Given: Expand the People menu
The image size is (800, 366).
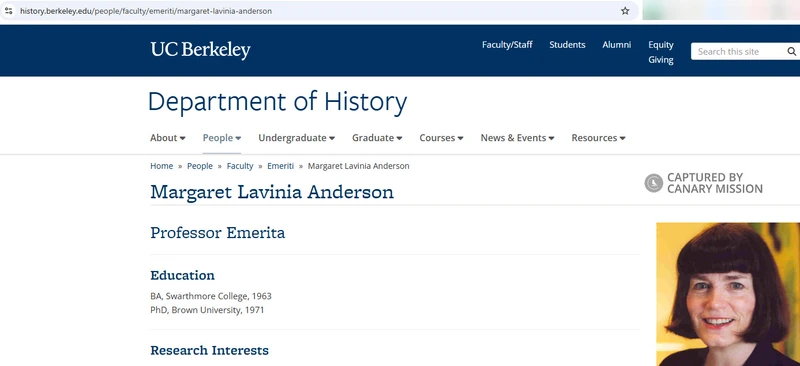Looking at the screenshot, I should 222,138.
